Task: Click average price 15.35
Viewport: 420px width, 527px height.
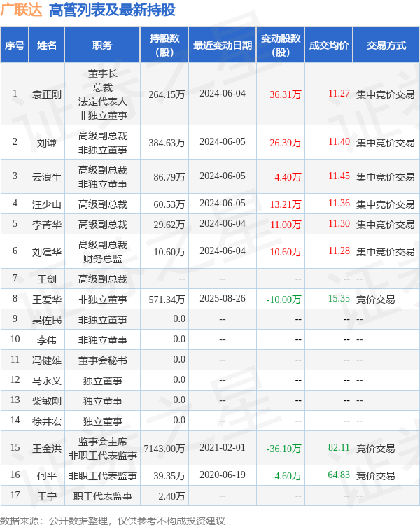Action: tap(339, 298)
